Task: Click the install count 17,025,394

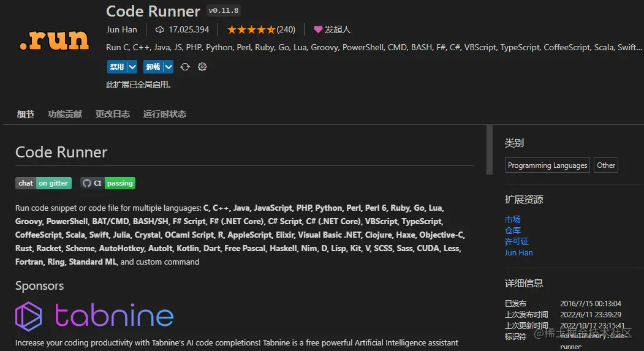Action: (x=189, y=29)
